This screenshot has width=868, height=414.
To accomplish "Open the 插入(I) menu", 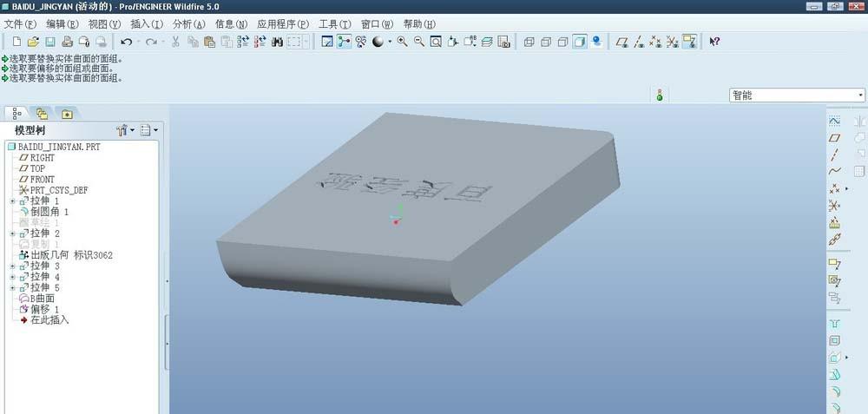I will [x=146, y=23].
